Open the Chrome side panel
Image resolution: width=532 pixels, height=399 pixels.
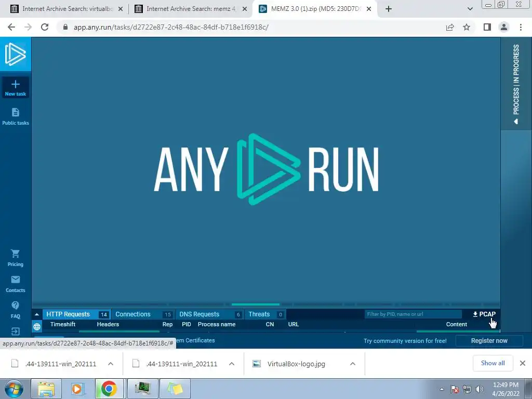(x=487, y=27)
